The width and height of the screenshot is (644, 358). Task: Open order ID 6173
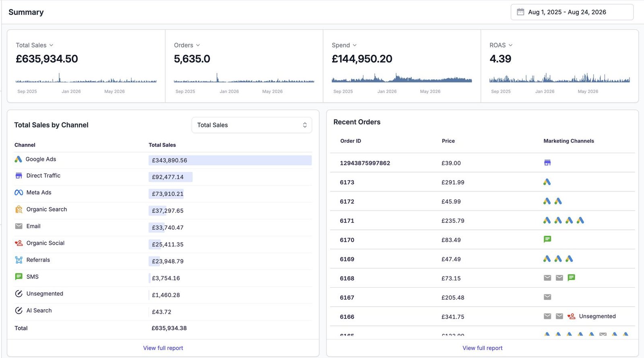347,183
